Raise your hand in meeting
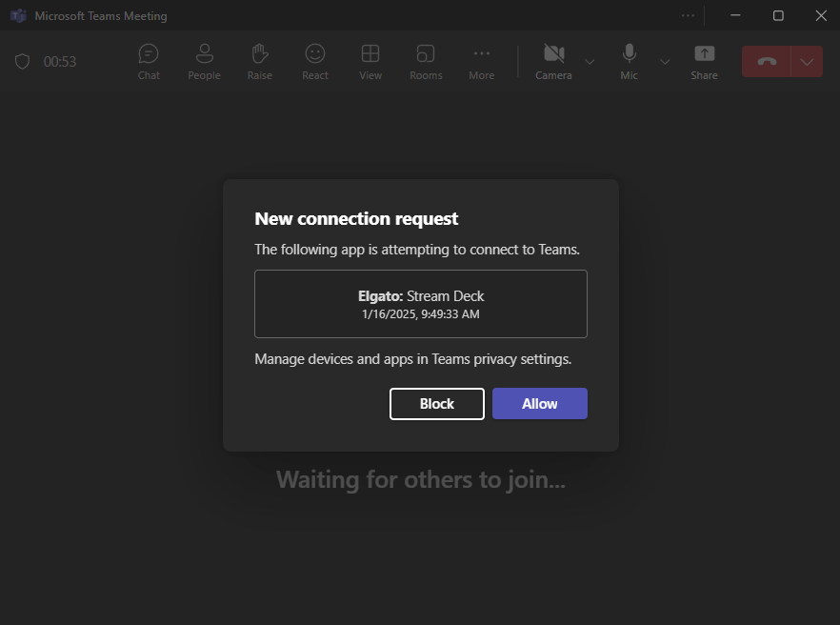 point(260,62)
